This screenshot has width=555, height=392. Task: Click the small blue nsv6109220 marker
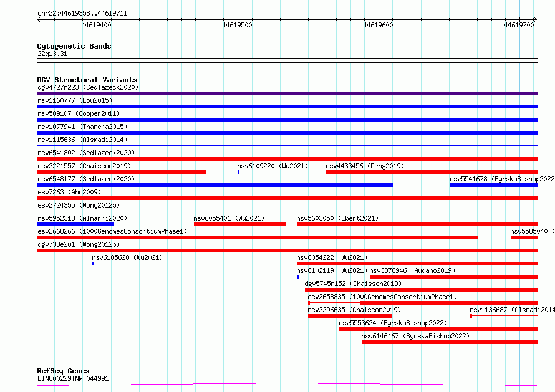pyautogui.click(x=239, y=172)
